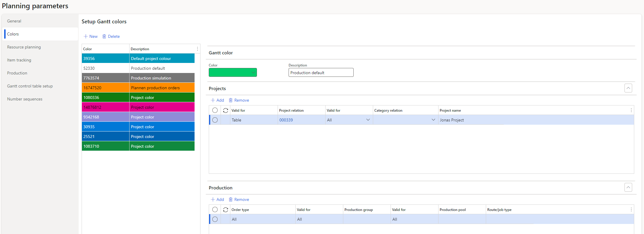Click the Remove trash icon under Projects
The width and height of the screenshot is (644, 234).
pyautogui.click(x=231, y=100)
